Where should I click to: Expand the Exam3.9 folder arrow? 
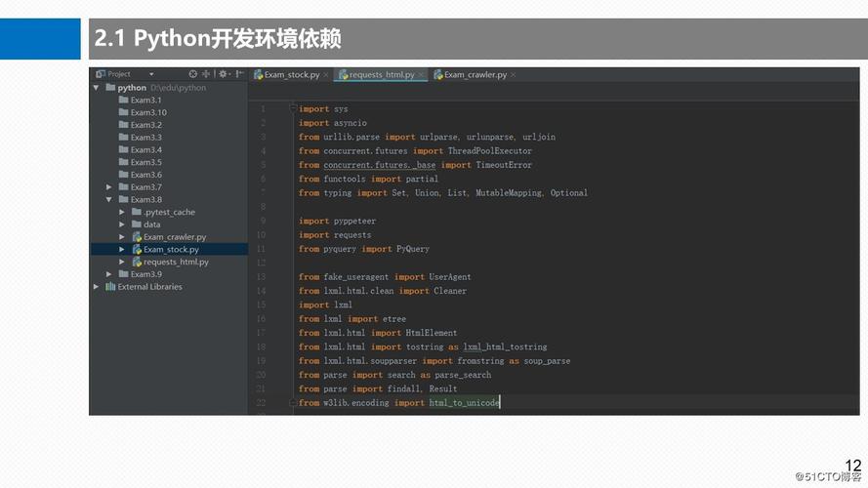109,274
